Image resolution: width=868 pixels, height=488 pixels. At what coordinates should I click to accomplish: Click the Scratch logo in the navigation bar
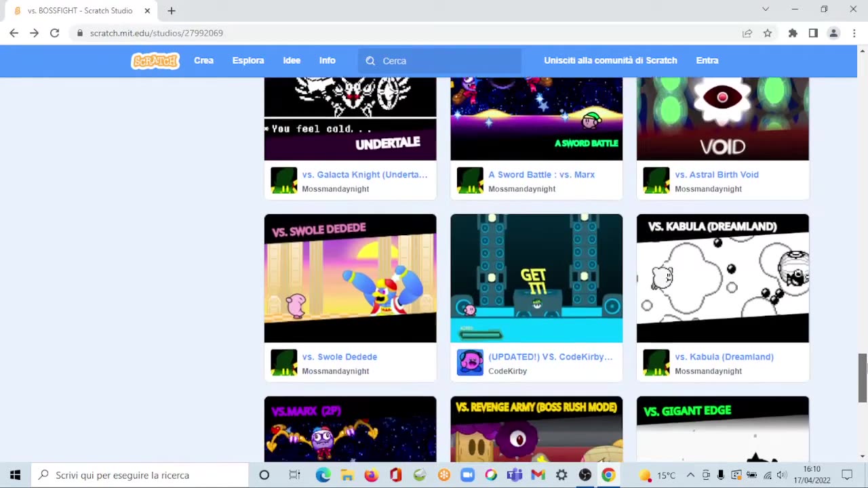(155, 61)
